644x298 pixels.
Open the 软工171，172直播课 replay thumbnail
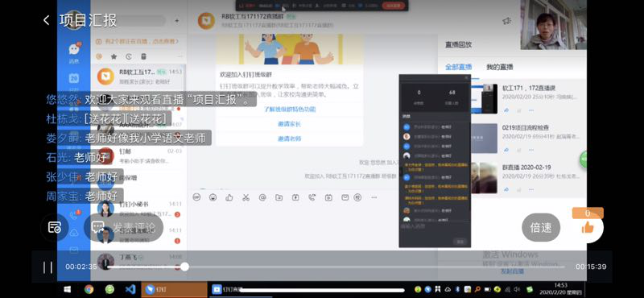[x=484, y=98]
